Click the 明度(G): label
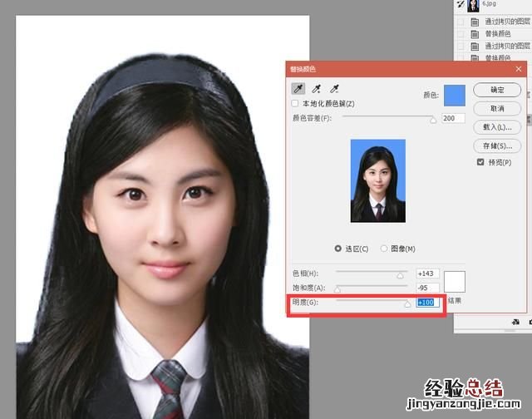Screen dimensions: 532x419 305,302
